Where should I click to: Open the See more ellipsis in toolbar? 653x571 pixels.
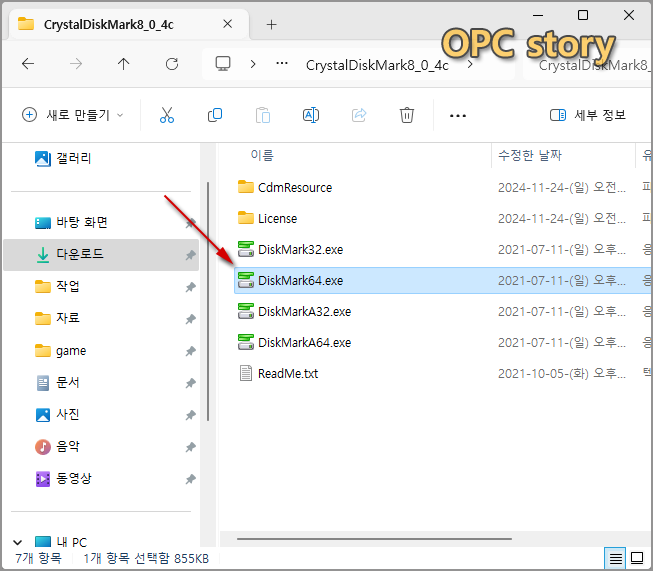[458, 115]
